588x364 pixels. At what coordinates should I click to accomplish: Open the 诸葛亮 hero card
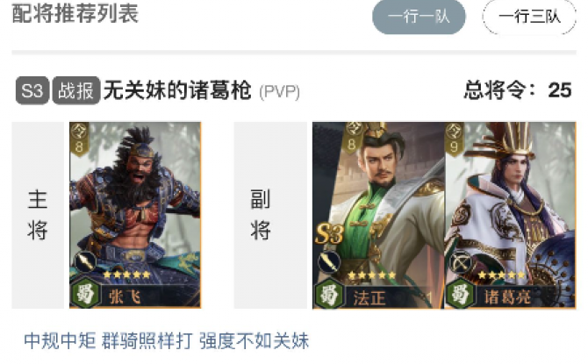point(510,215)
